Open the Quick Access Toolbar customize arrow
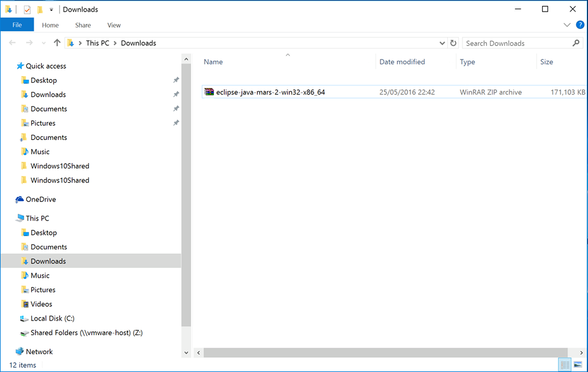 [51, 9]
